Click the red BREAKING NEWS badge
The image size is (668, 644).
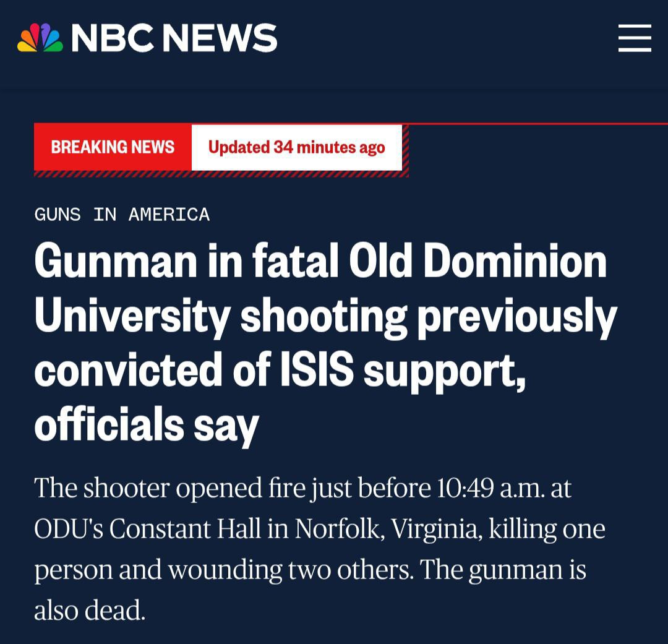pos(113,147)
